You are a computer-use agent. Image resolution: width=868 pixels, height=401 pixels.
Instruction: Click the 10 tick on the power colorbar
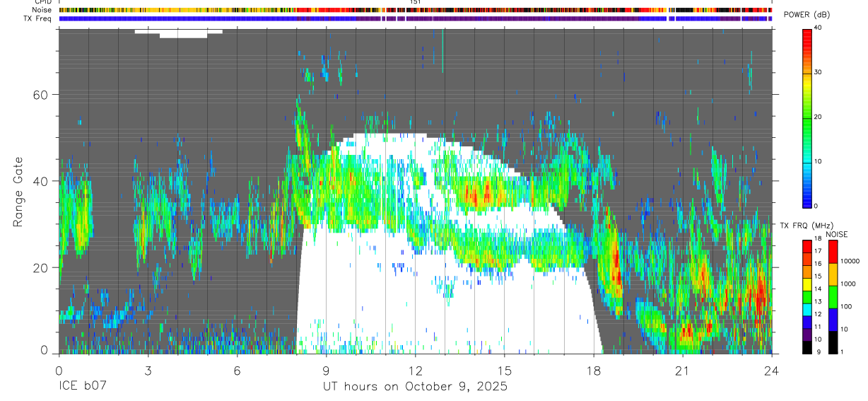point(819,161)
